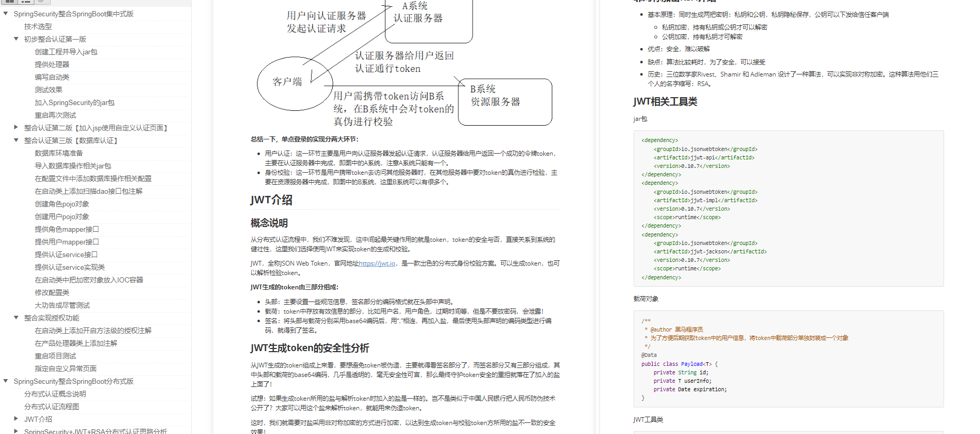
Task: Go to 重启再次测试 outline entry
Action: point(55,115)
